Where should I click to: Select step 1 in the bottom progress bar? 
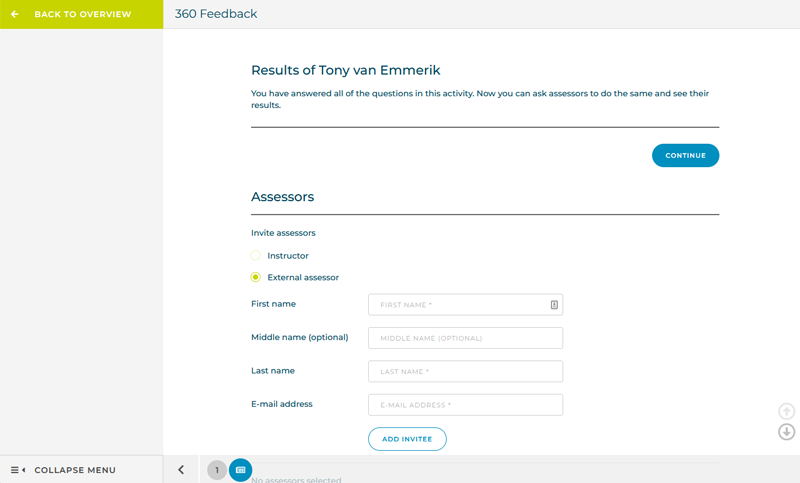(x=217, y=470)
